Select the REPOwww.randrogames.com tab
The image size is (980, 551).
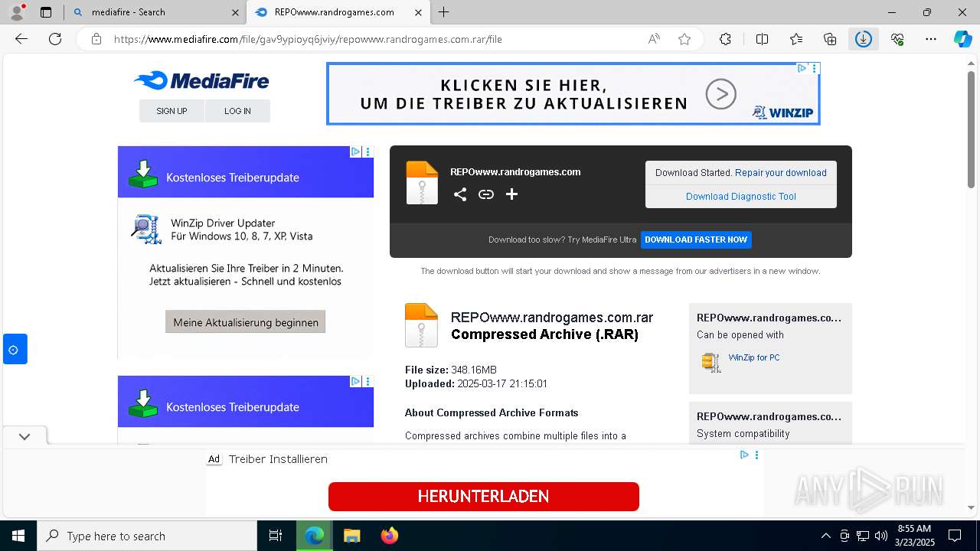pyautogui.click(x=338, y=12)
